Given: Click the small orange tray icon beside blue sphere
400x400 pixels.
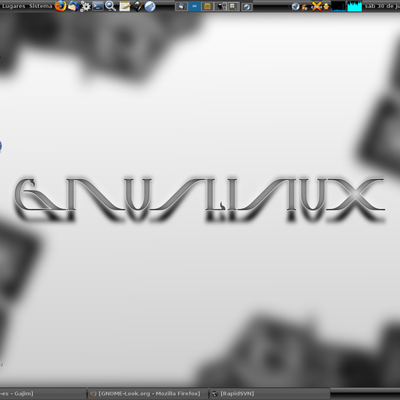Looking at the screenshot, I should click(x=304, y=7).
